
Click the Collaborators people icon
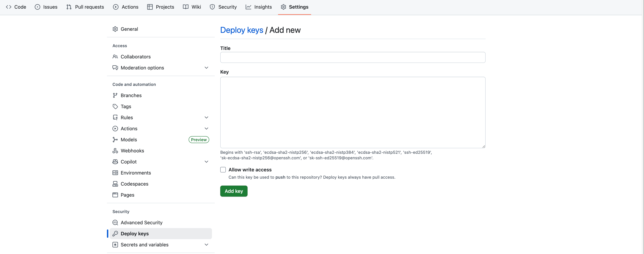[115, 57]
